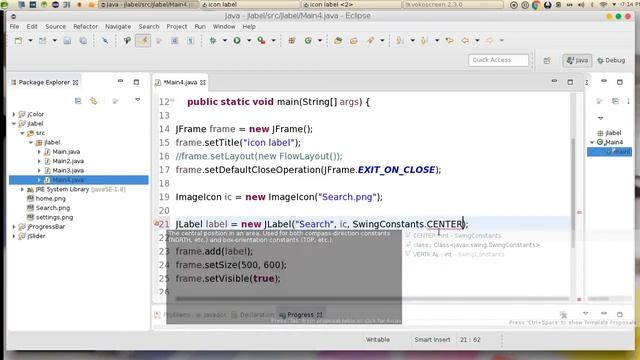Switch to the vokoscreen taskbar window
Screen dimensions: 640x360
pyautogui.click(x=453, y=4)
